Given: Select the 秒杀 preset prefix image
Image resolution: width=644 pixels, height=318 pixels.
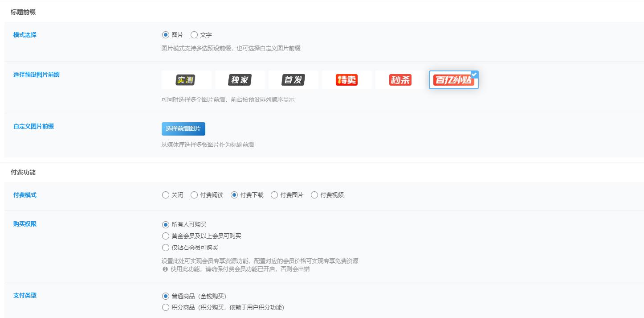Looking at the screenshot, I should click(x=400, y=80).
